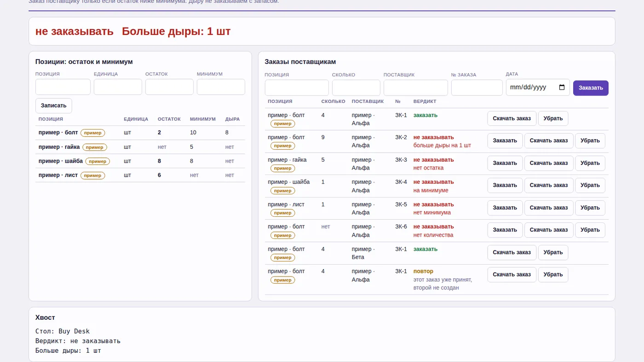Click "пример · шайба" in the positions table

(x=61, y=161)
